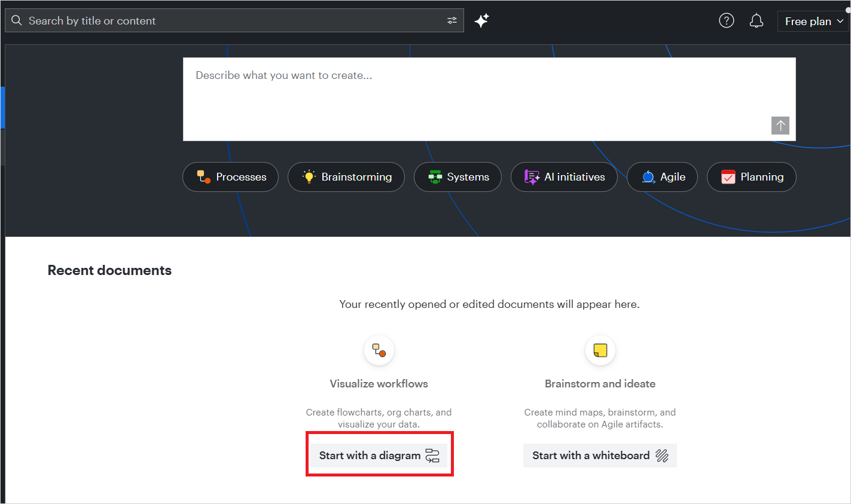Screen dimensions: 851x504
Task: Select the Agile category chip
Action: click(662, 177)
